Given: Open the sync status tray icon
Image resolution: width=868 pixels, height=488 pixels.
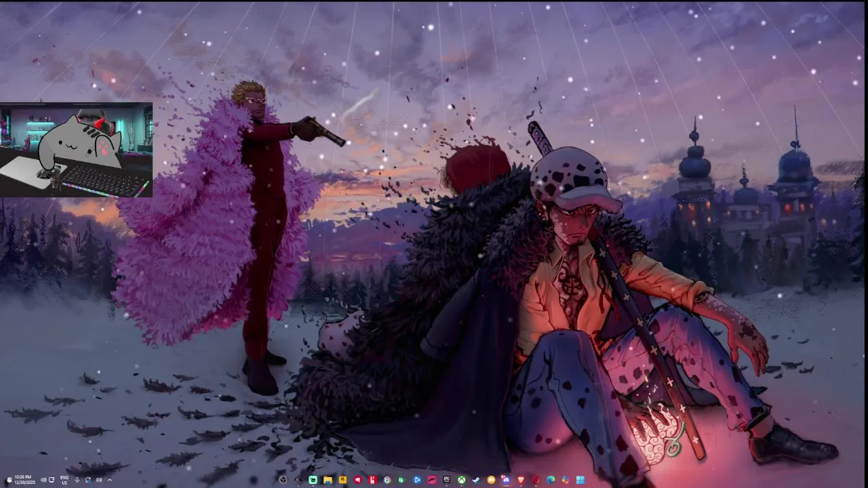Looking at the screenshot, I should coord(89,480).
